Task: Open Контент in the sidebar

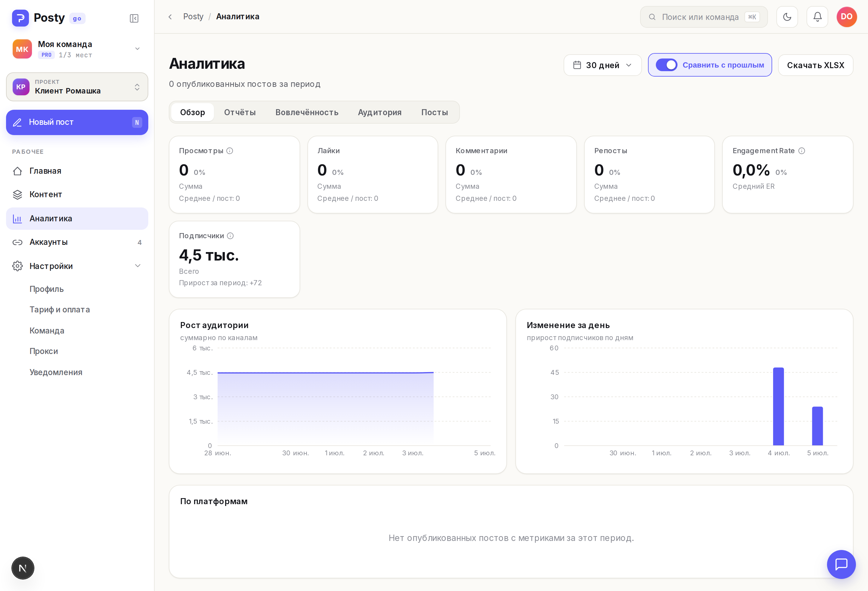Action: click(77, 194)
